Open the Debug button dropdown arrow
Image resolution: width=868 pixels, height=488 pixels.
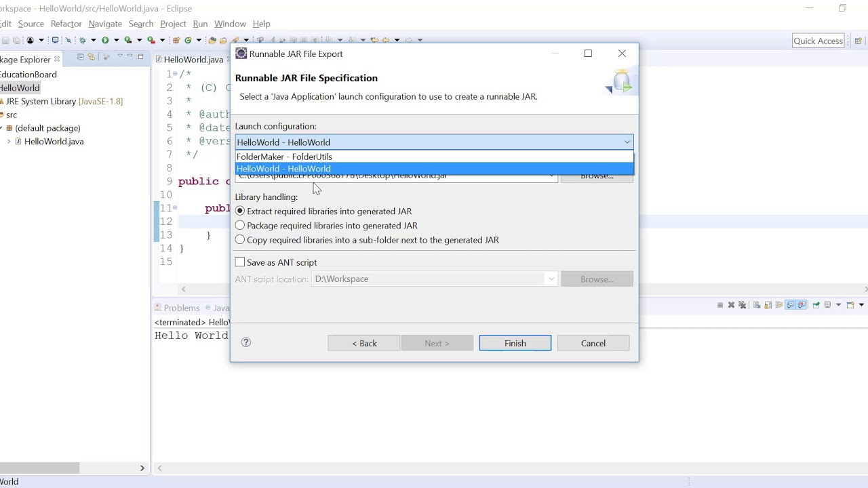point(93,40)
